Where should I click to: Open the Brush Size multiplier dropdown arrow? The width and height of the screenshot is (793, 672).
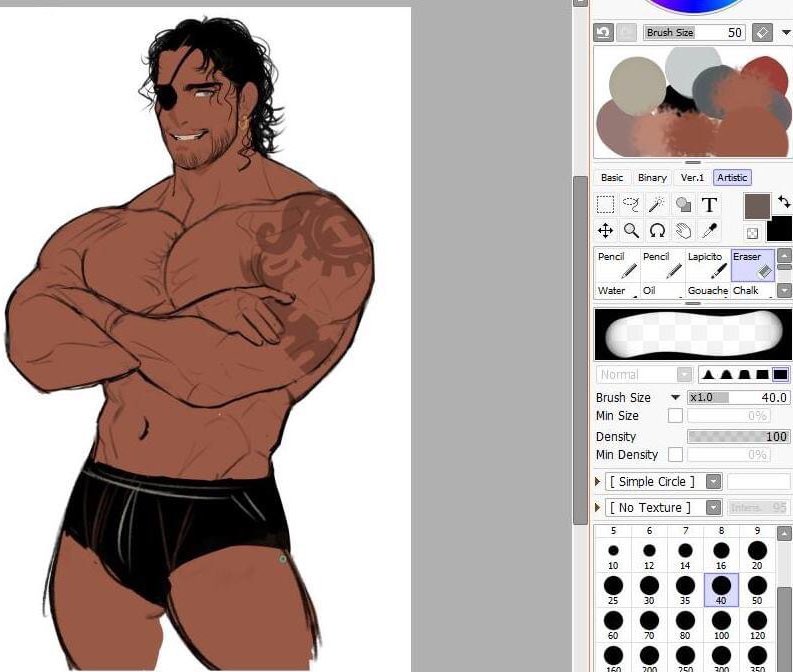click(x=675, y=397)
